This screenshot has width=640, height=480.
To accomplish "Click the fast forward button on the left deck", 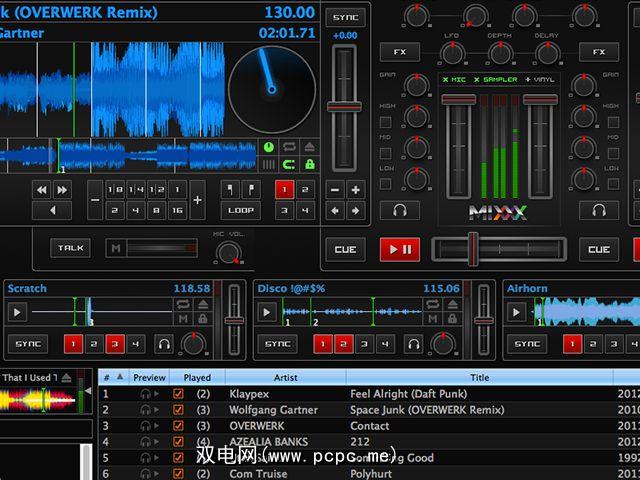I will pyautogui.click(x=64, y=189).
